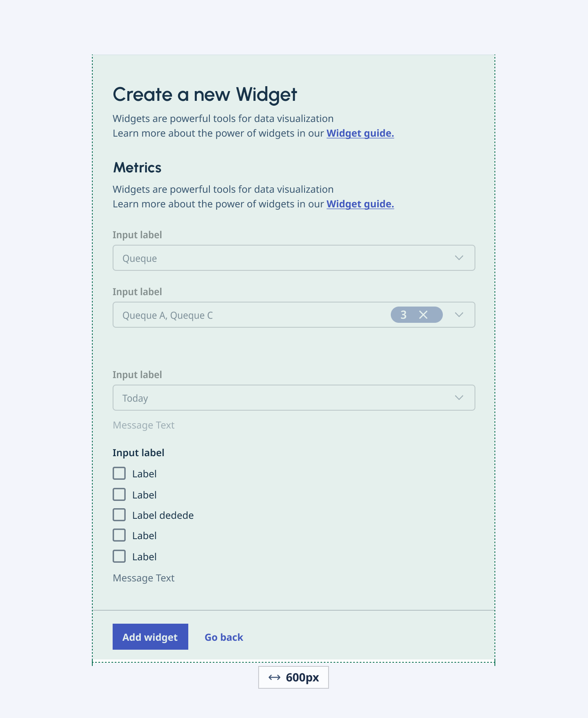This screenshot has height=718, width=588.
Task: Check the last Label checkbox
Action: coord(119,556)
